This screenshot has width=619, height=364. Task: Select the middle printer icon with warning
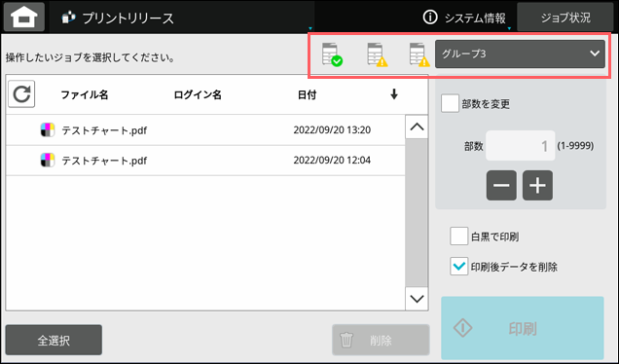point(377,55)
